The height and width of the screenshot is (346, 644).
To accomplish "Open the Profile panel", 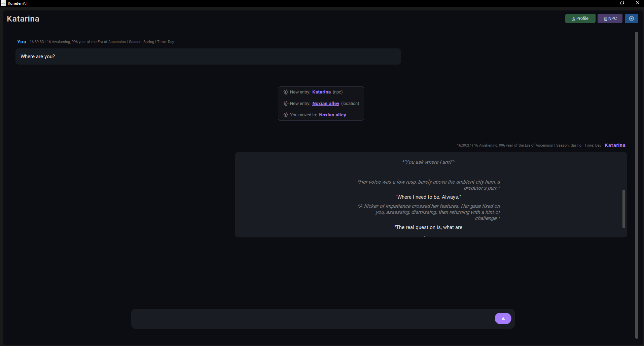I will click(x=580, y=18).
